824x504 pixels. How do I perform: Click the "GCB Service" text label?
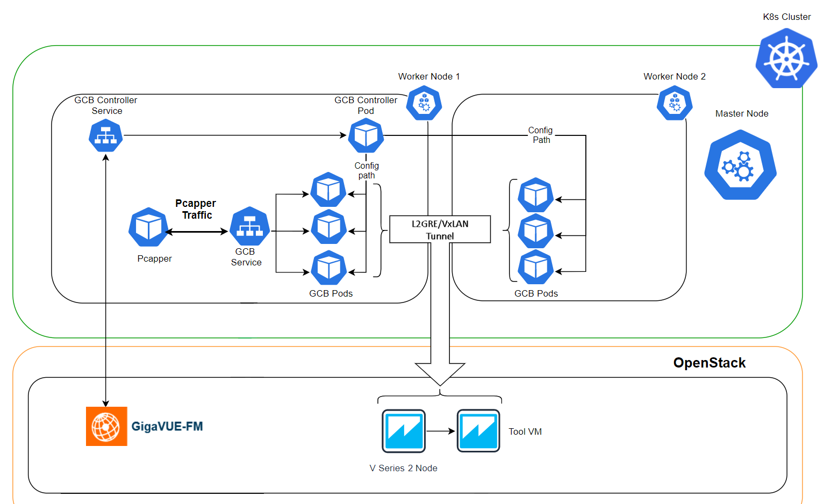click(246, 257)
